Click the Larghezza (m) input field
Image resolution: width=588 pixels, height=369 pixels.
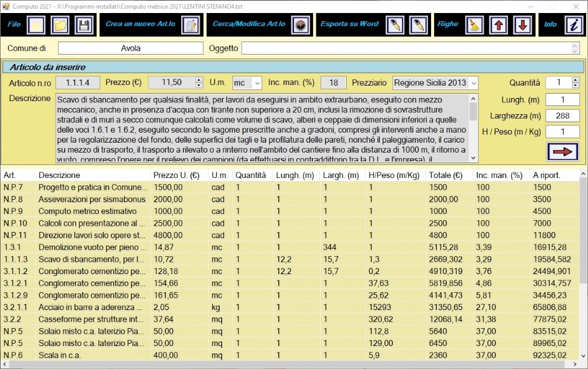coord(563,115)
